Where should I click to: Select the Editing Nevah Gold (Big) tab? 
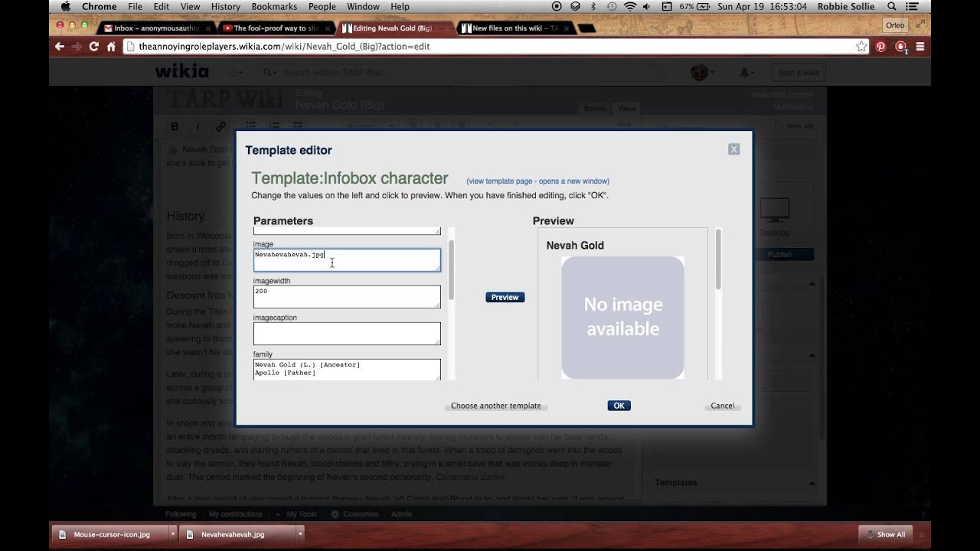tap(392, 28)
